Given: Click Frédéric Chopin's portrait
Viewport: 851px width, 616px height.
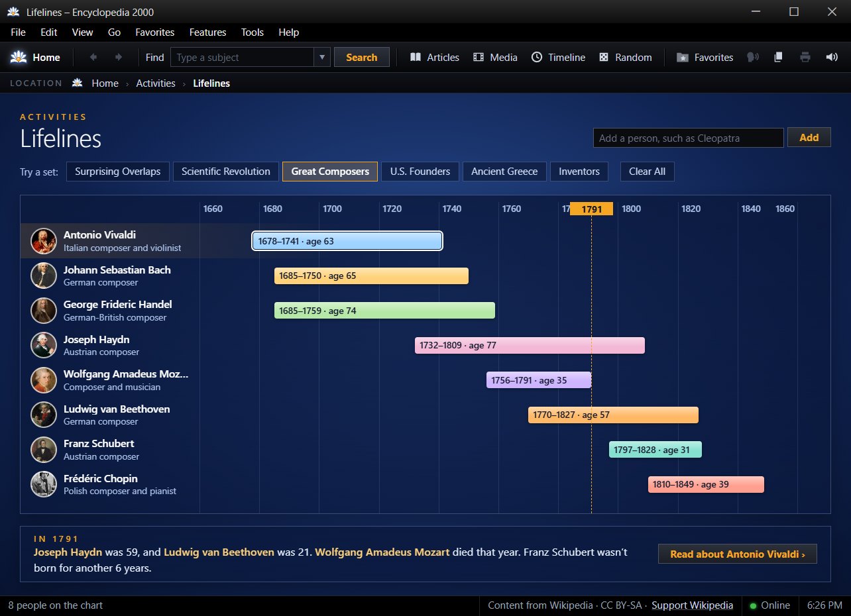Looking at the screenshot, I should click(44, 484).
